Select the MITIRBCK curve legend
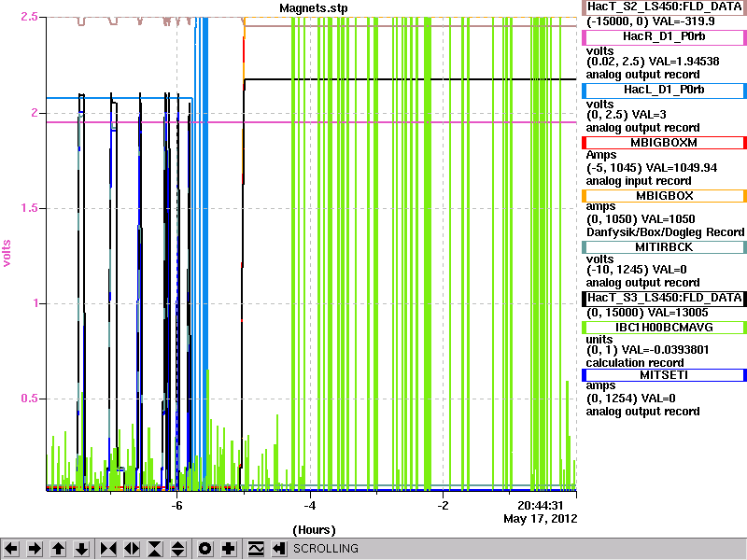747x560 pixels. (664, 247)
